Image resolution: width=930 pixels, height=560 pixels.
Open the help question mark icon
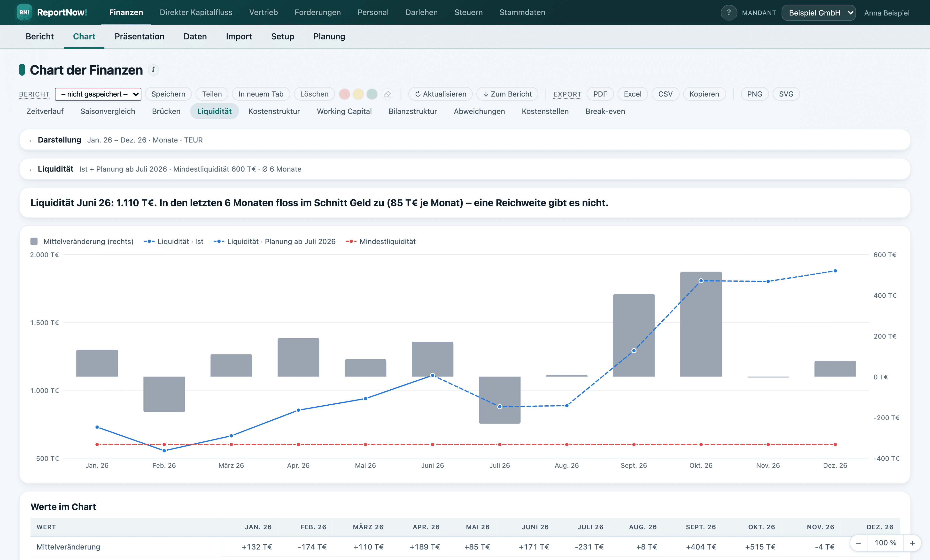[728, 12]
